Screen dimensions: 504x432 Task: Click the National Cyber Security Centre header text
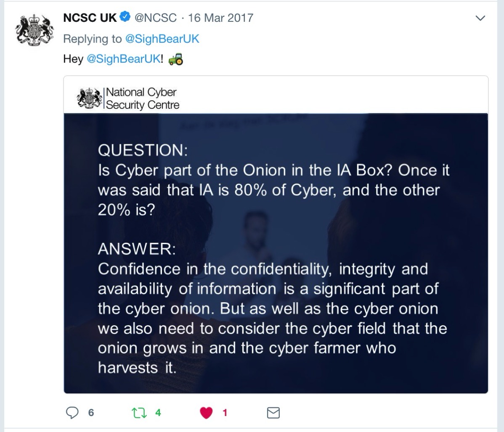[142, 98]
